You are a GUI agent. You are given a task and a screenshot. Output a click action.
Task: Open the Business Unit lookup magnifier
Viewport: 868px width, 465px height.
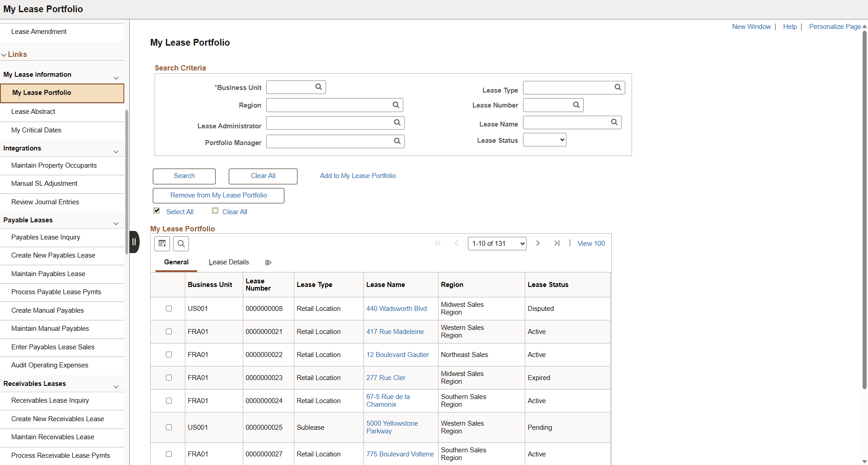[x=319, y=87]
